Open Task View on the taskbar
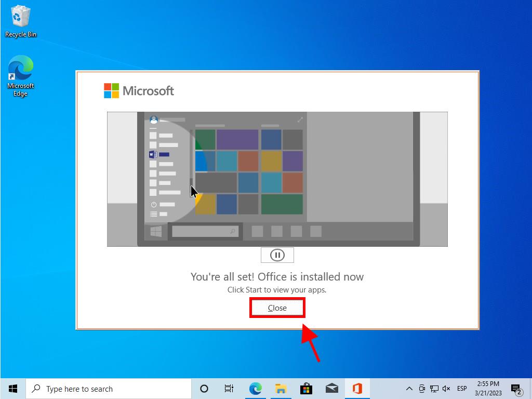Screen dimensions: 532x399 (x=229, y=388)
